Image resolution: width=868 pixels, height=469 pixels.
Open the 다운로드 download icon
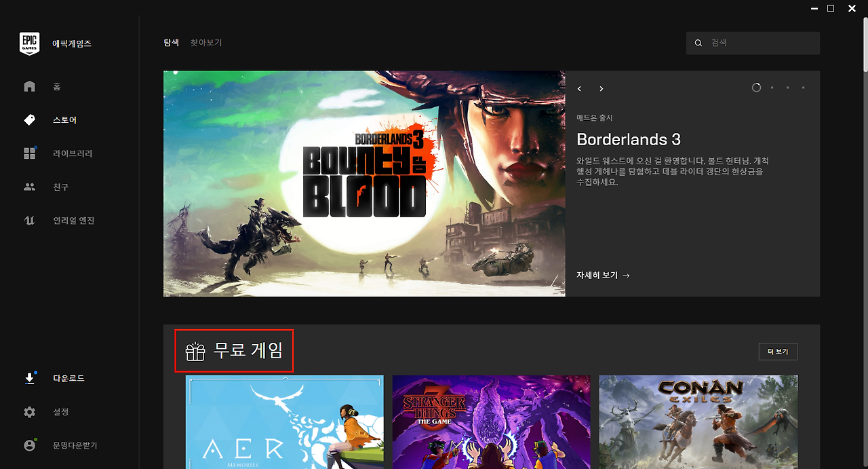click(x=29, y=378)
